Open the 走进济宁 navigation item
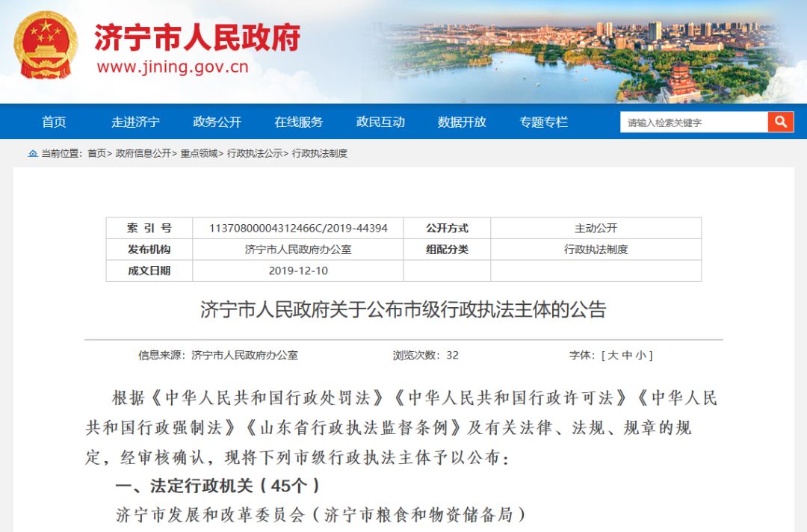Screen dimensions: 807x532 pos(135,122)
